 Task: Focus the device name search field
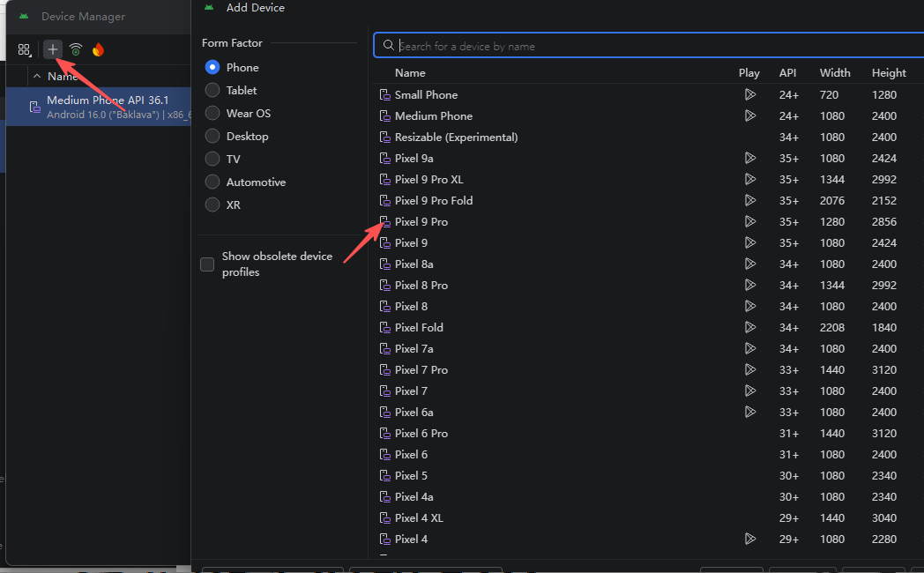click(x=649, y=45)
